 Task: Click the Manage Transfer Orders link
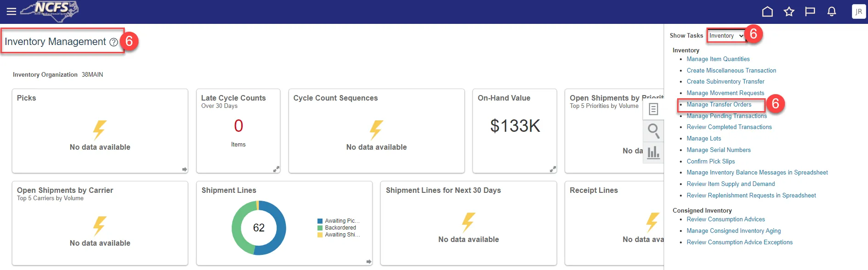(x=719, y=105)
